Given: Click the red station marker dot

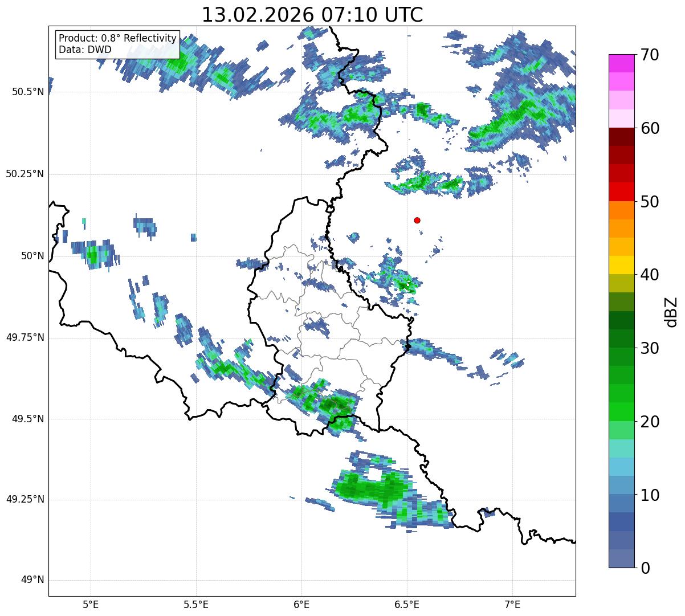Looking at the screenshot, I should click(417, 220).
